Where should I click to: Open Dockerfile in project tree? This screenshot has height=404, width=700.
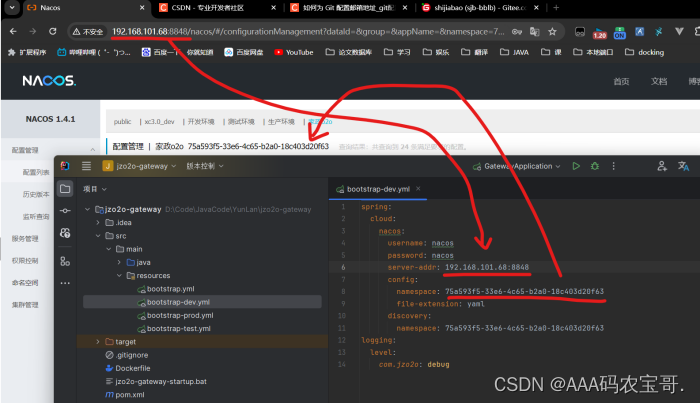[x=128, y=368]
